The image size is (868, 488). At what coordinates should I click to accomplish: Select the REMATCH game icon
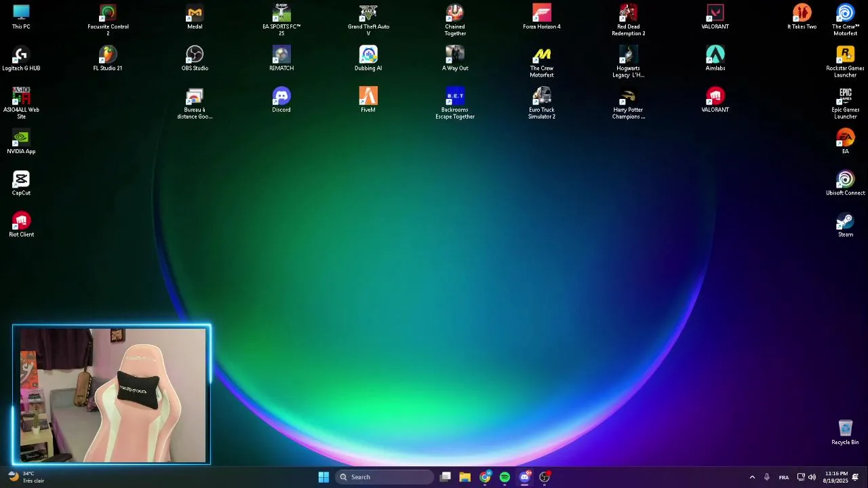coord(281,58)
